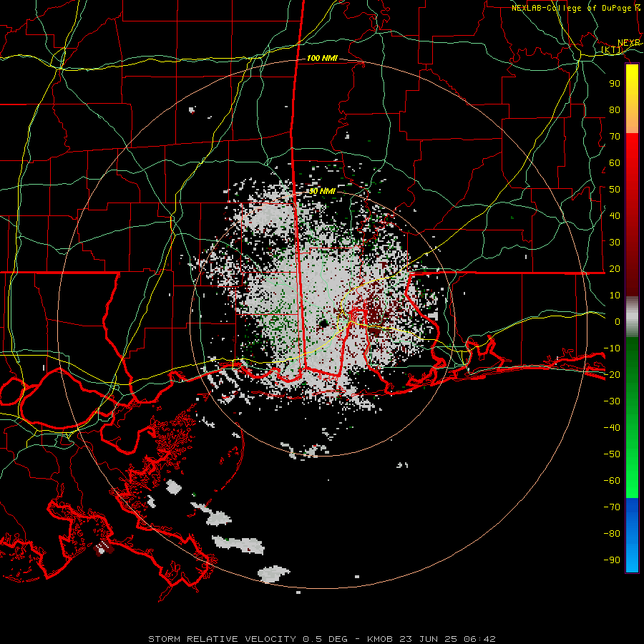The image size is (644, 644).
Task: Click the -30 label on the velocity scale
Action: (x=612, y=401)
